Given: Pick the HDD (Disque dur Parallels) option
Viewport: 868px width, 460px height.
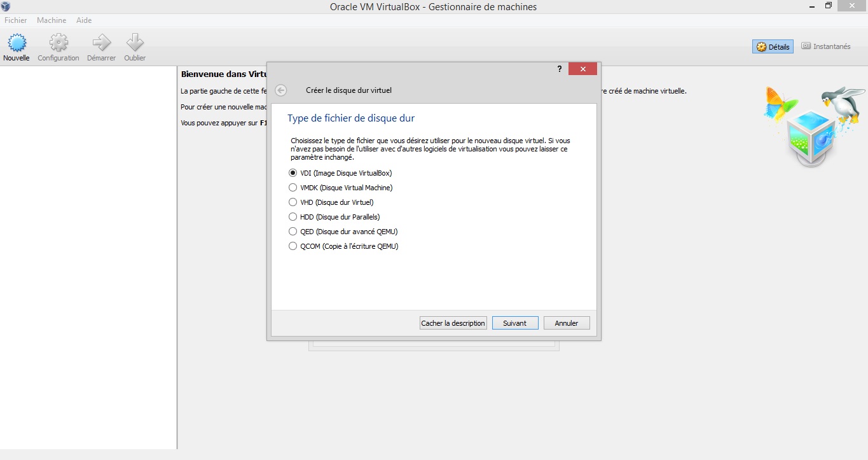Looking at the screenshot, I should [334, 217].
